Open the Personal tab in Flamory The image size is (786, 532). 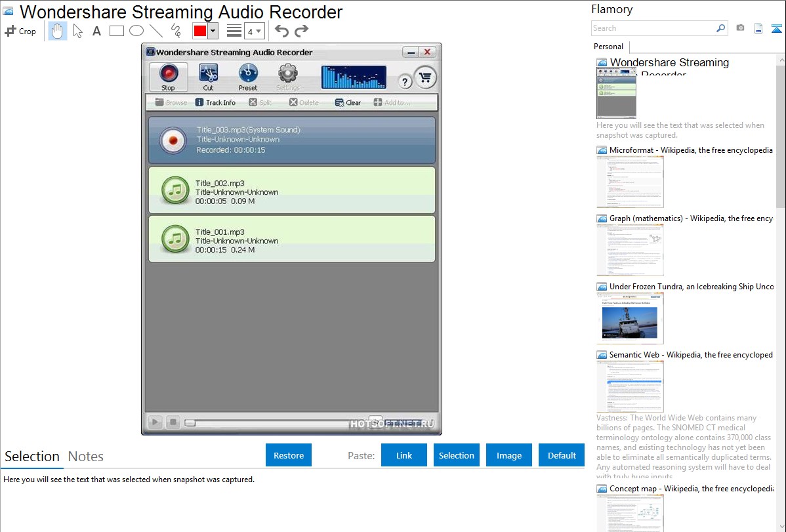click(x=609, y=47)
